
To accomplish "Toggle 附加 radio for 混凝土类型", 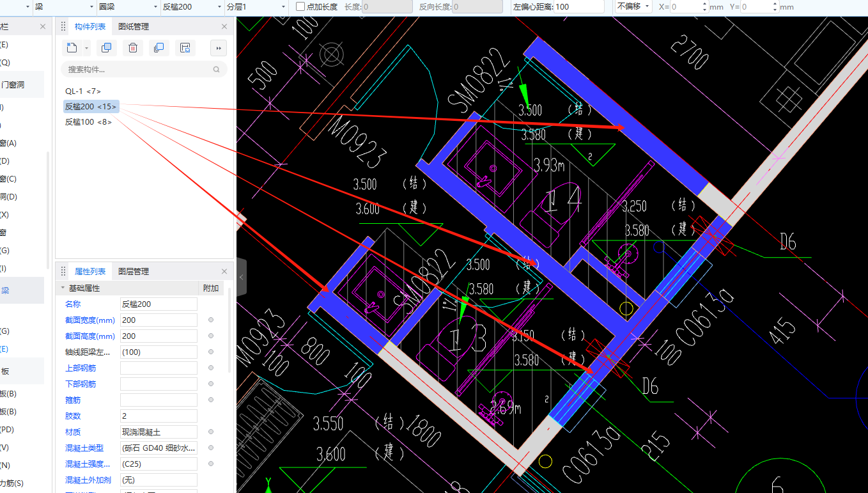I will pos(211,448).
